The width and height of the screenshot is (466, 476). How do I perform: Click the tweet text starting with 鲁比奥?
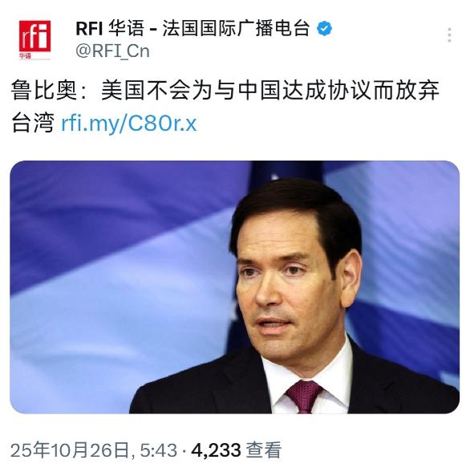(x=225, y=108)
